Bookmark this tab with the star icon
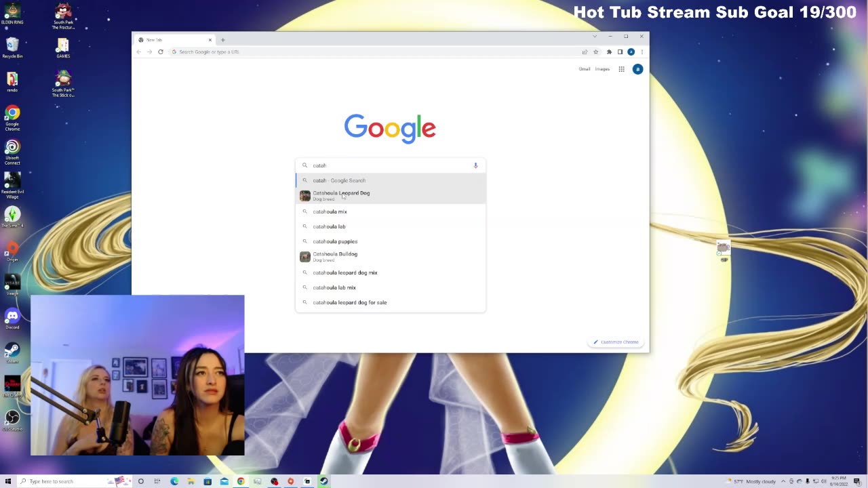Viewport: 868px width, 488px height. click(x=596, y=52)
